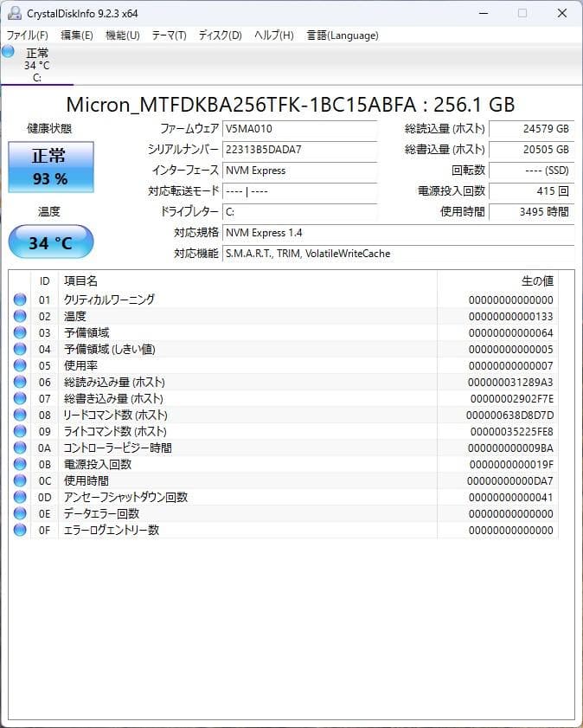Click raw value 0000000000DA7
The image size is (583, 728).
[510, 481]
